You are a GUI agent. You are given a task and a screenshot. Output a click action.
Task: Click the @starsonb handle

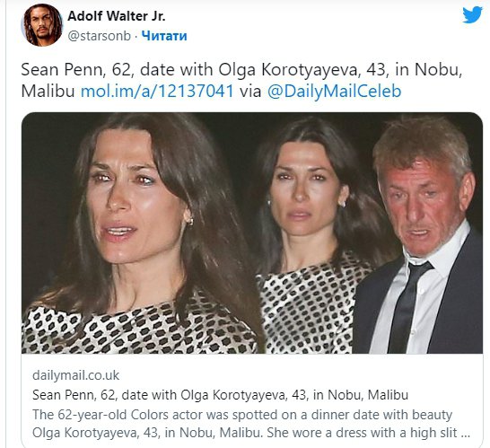tap(99, 36)
